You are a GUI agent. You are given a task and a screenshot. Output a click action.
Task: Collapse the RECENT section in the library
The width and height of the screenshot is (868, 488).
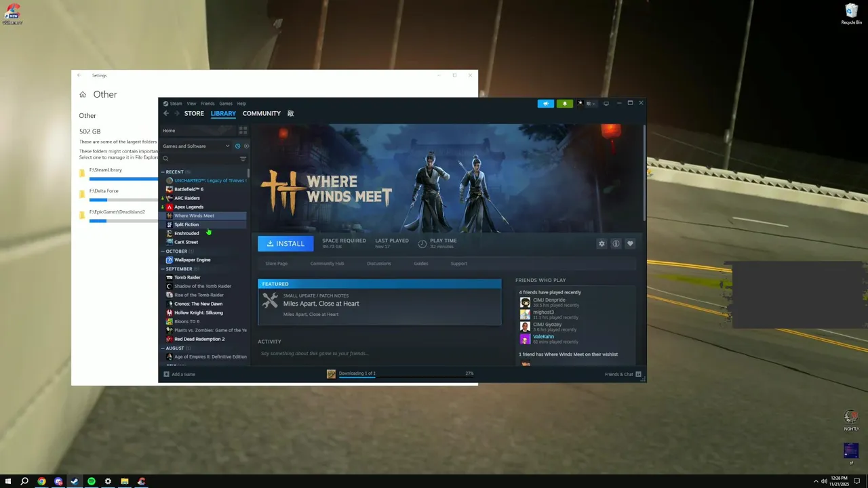[x=163, y=171]
